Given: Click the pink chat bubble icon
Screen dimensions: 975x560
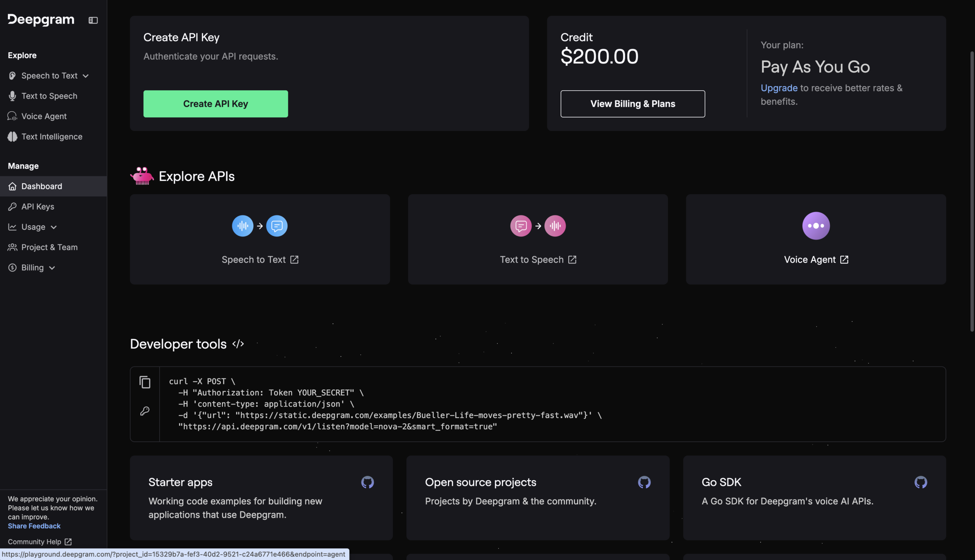Looking at the screenshot, I should (x=521, y=226).
